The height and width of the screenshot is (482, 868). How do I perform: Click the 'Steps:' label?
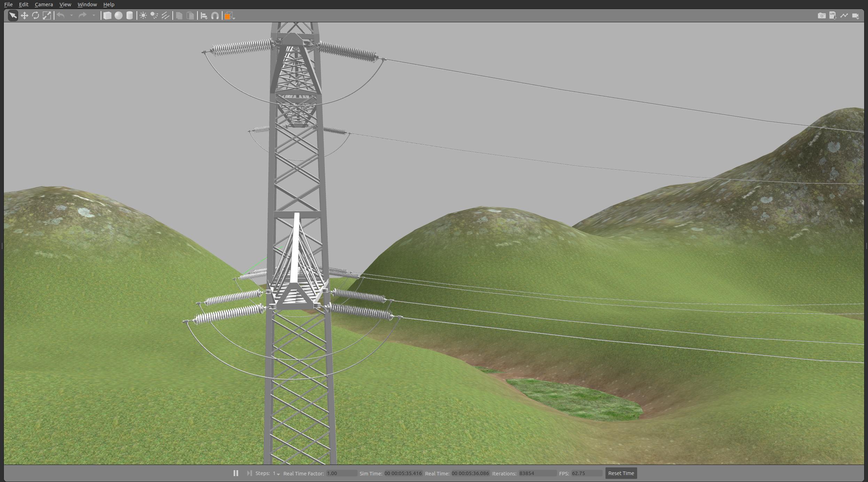pos(263,473)
